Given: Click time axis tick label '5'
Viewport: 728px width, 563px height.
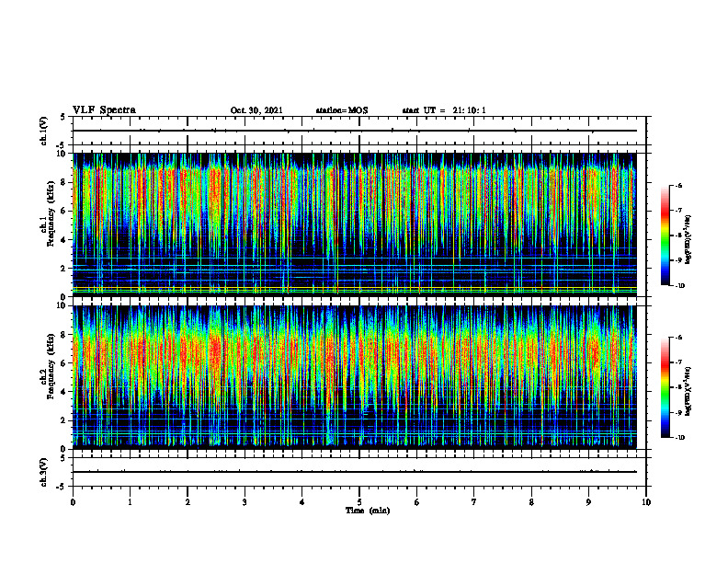Looking at the screenshot, I should tap(359, 502).
